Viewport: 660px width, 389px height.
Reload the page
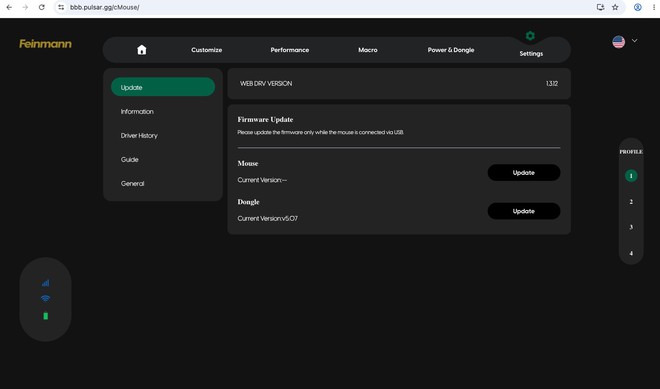(x=42, y=7)
